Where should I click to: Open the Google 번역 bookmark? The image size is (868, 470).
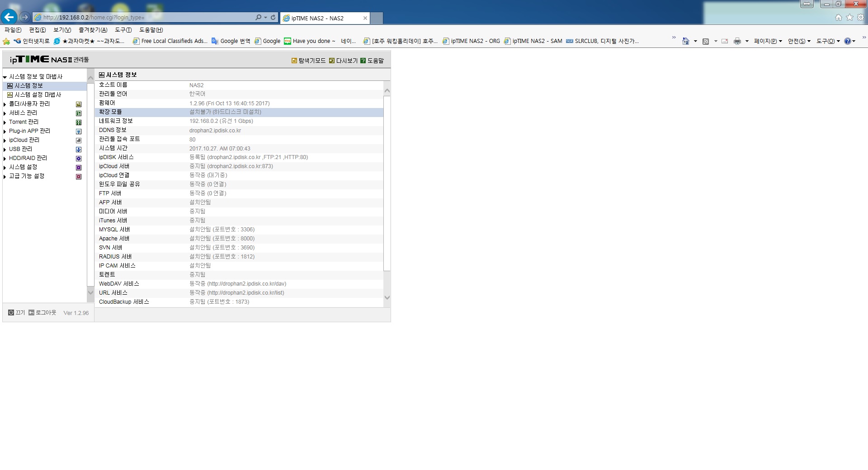point(231,41)
